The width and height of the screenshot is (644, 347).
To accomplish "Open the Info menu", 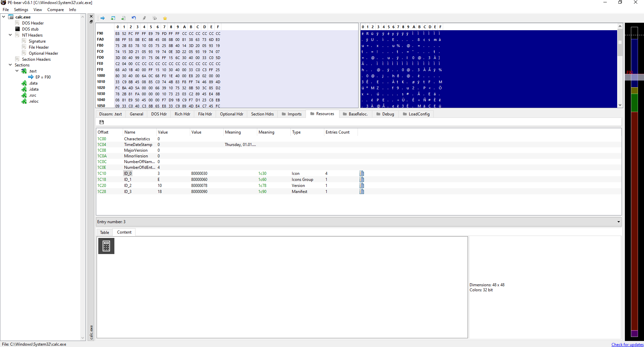I will tap(72, 10).
